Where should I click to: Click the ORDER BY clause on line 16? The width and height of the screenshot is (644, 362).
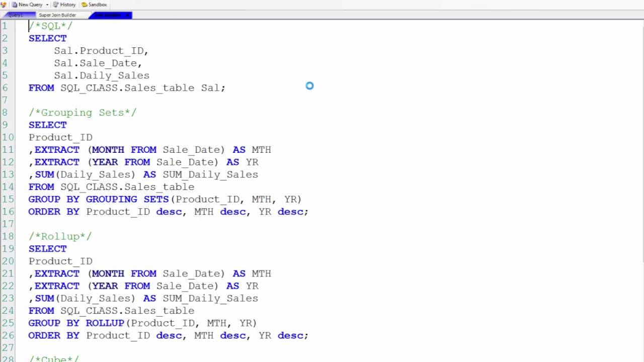[168, 212]
